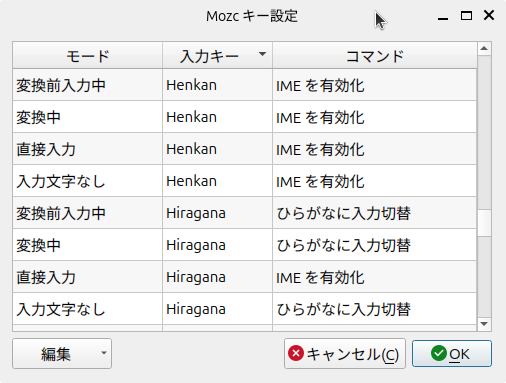
Task: Click Henkan key cell for 変換前入力中
Action: [217, 85]
